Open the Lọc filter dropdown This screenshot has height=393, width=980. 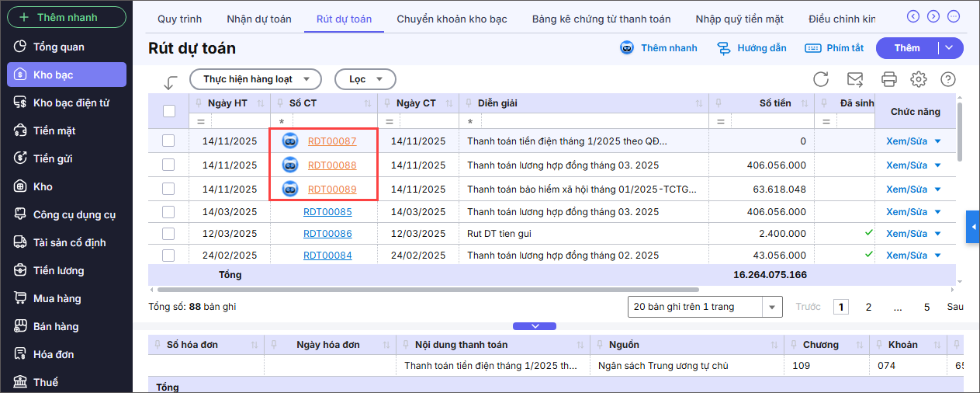pyautogui.click(x=365, y=79)
